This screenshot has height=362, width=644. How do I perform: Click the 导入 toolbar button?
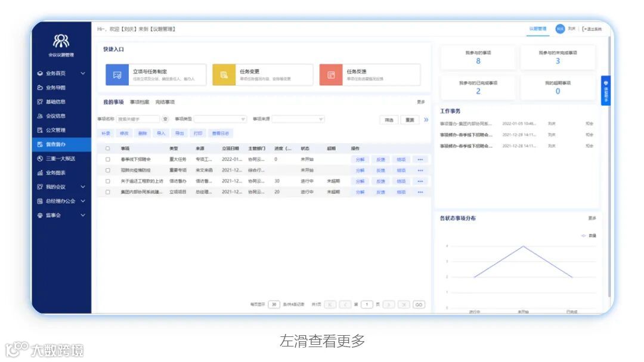(x=161, y=134)
